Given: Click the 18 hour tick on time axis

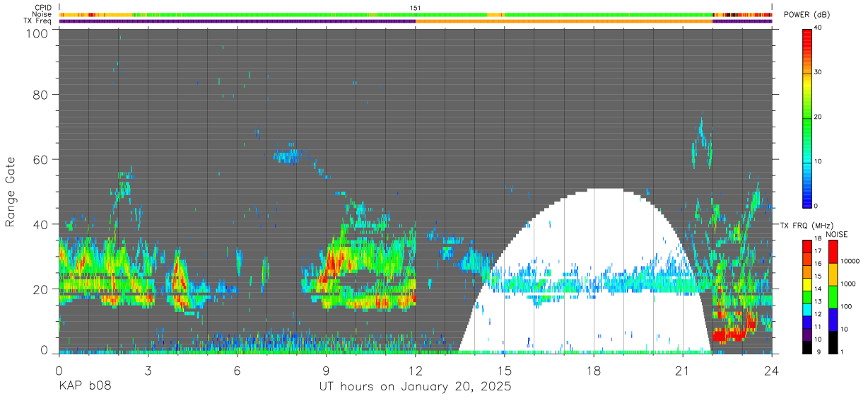Looking at the screenshot, I should click(x=594, y=370).
